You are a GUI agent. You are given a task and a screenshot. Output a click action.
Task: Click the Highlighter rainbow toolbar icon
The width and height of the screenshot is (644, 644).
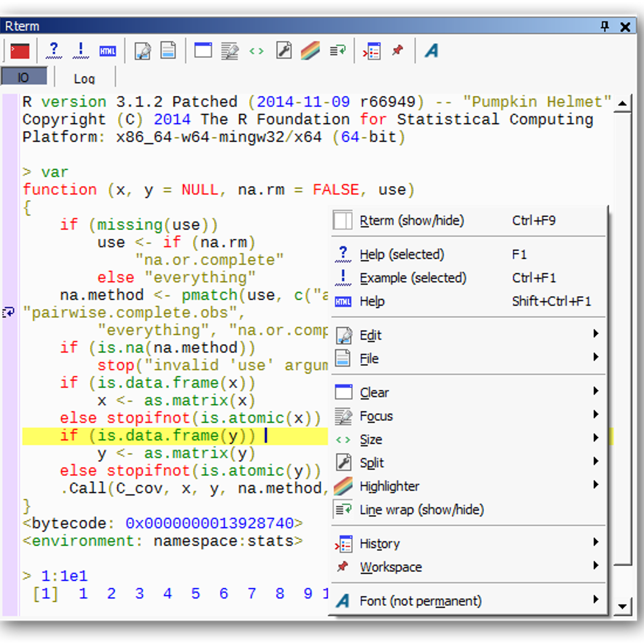[310, 51]
